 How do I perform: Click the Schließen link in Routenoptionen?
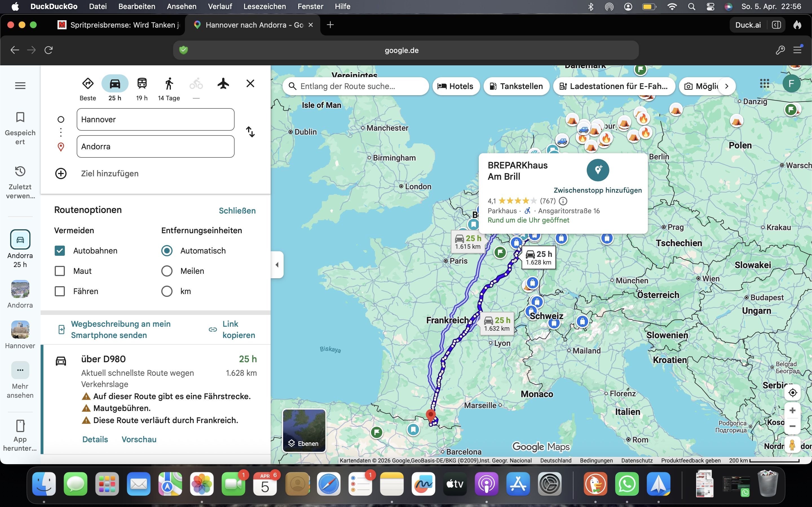[237, 211]
